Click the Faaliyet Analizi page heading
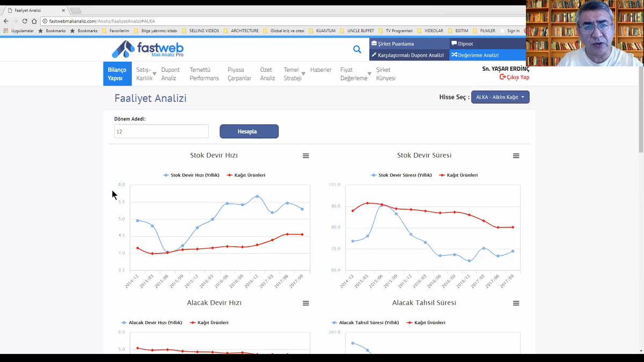The height and width of the screenshot is (362, 644). point(150,99)
